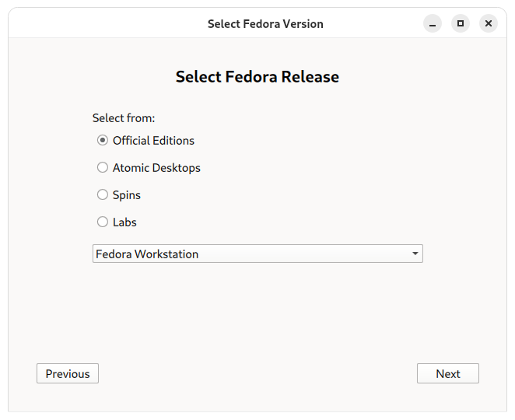Go back with the Previous button

click(68, 373)
